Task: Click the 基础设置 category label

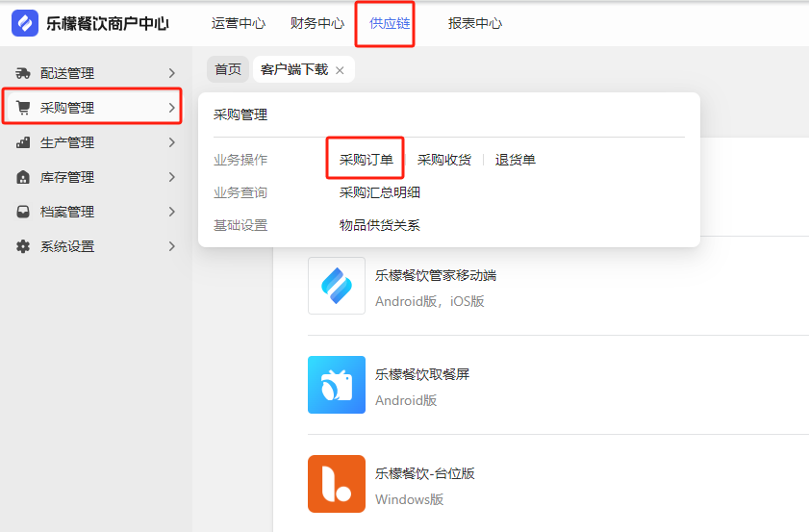Action: (240, 225)
